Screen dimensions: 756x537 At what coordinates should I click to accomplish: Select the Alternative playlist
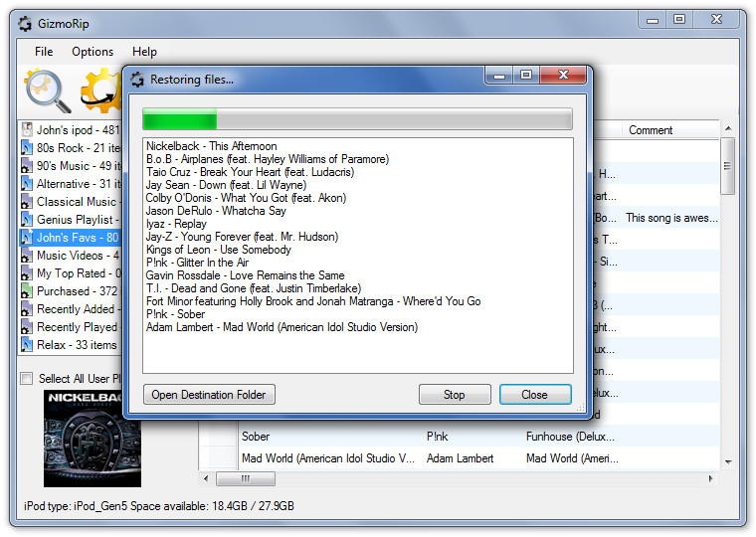[79, 184]
